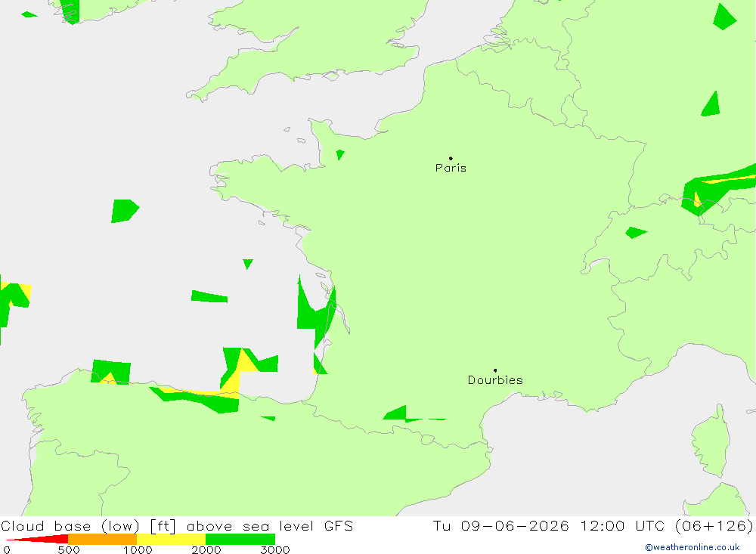Click the 'GFS' model label

(339, 526)
